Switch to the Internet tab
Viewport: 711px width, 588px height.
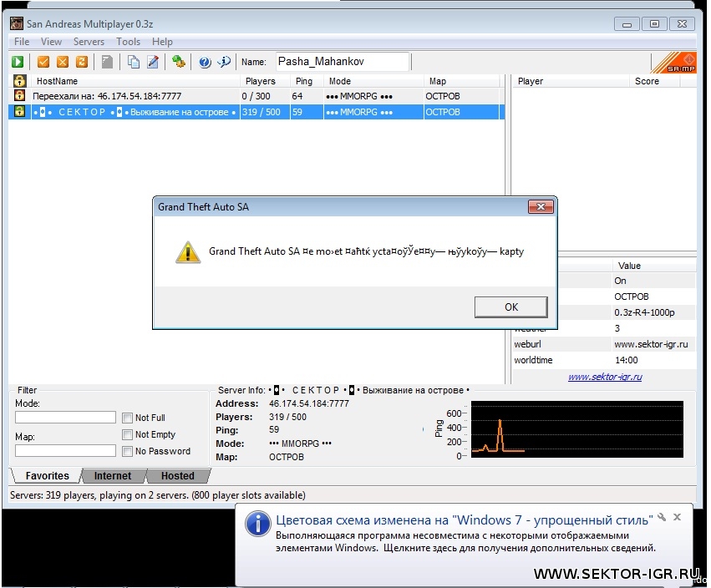click(113, 475)
